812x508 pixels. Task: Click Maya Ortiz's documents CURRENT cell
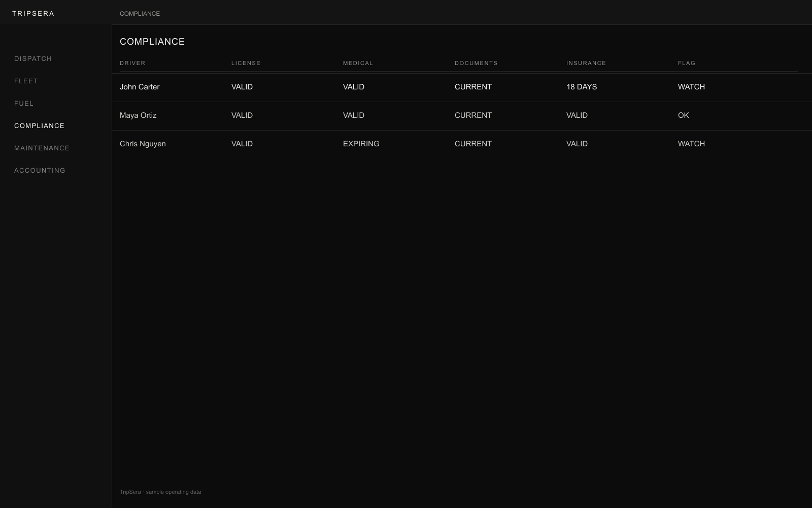point(473,115)
